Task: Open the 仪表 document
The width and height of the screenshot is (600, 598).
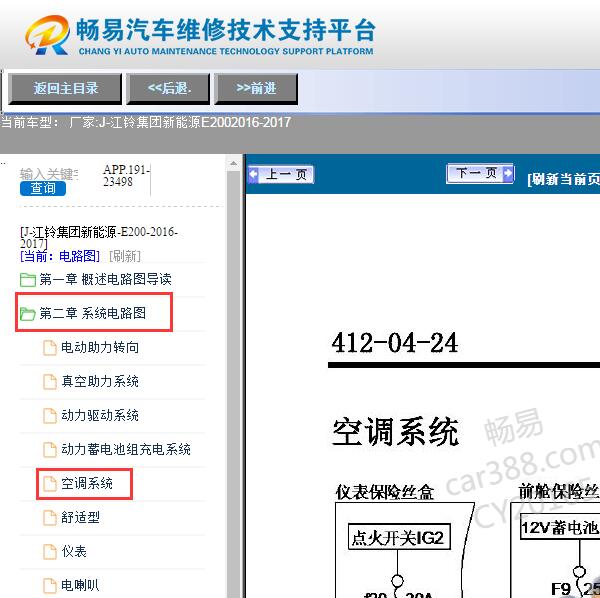Action: [74, 552]
